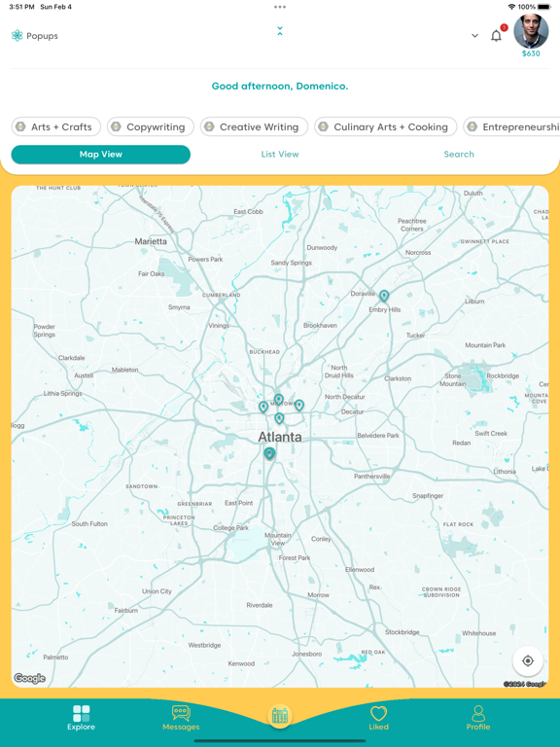
Task: Tap the center calendar button in bottom bar
Action: pos(280,716)
